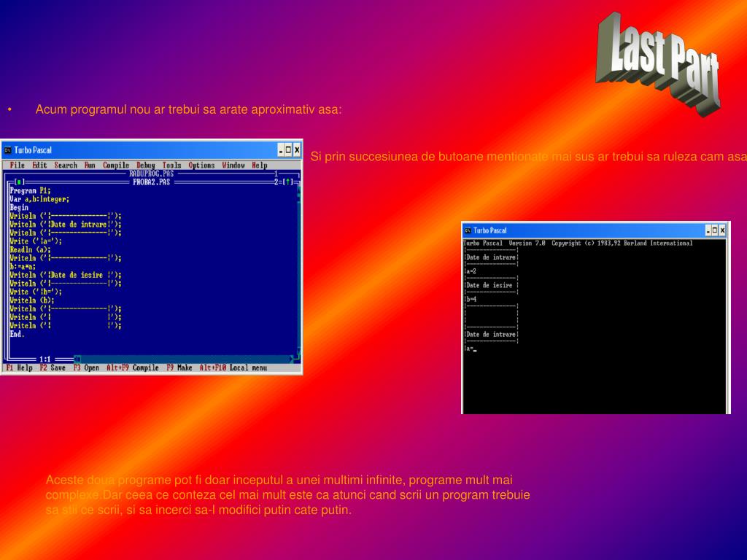Click the 'a=2' console output line

click(x=471, y=271)
